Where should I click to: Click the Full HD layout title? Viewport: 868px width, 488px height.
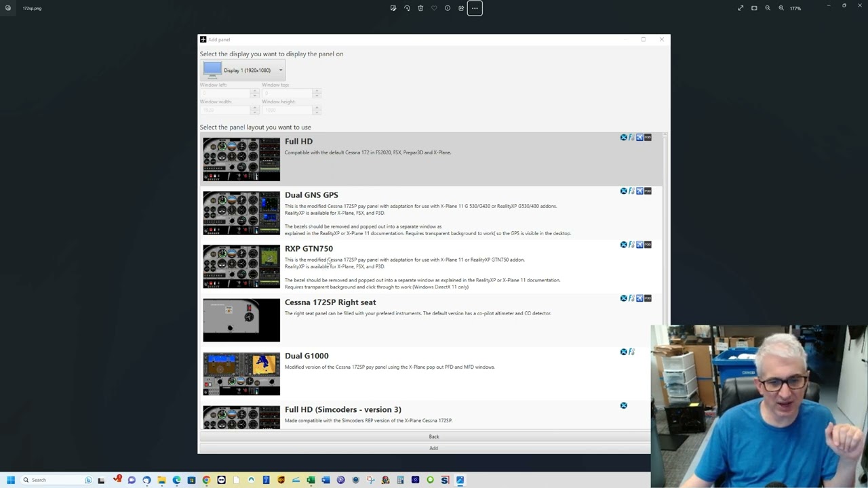tap(298, 142)
